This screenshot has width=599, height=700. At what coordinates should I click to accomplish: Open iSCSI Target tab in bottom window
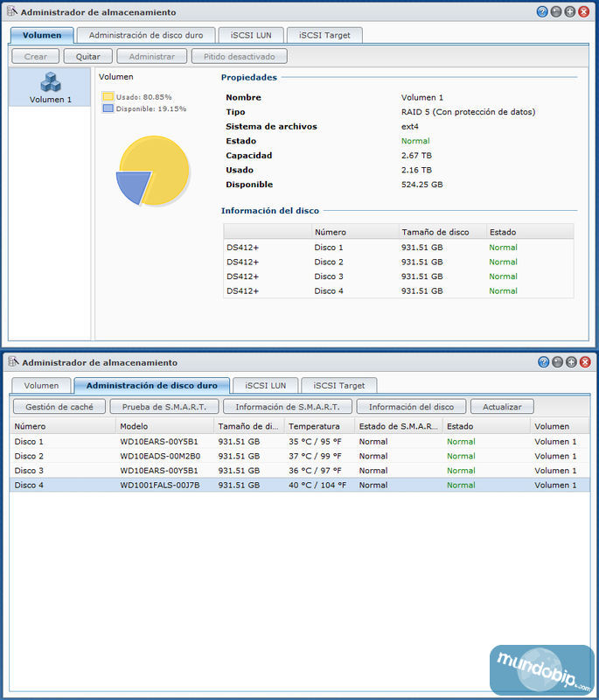(339, 386)
